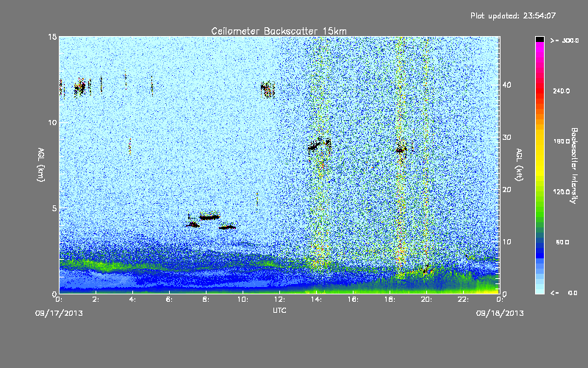Click the cloud echo near 8 UTC at 4.5 km
The height and width of the screenshot is (368, 588).
point(209,216)
